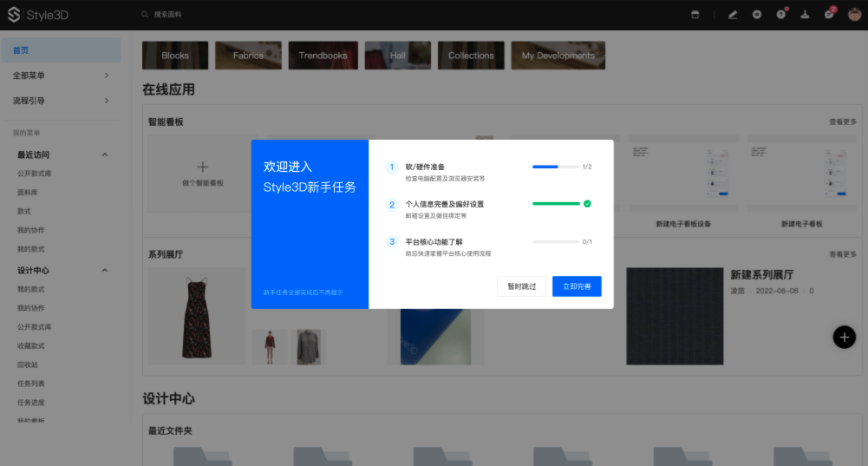The width and height of the screenshot is (868, 466).
Task: Click the search magnifier icon
Action: click(x=145, y=15)
